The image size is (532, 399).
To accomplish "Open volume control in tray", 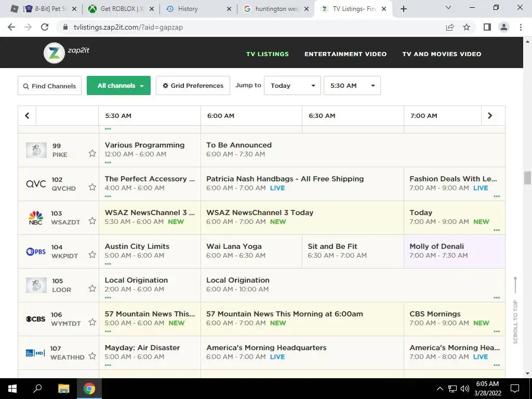I will (x=465, y=389).
